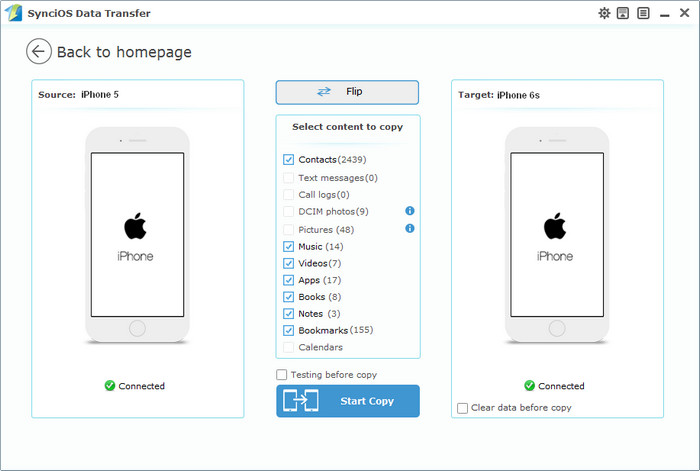This screenshot has height=471, width=700.
Task: Click green Connected check icon under source
Action: click(x=110, y=385)
